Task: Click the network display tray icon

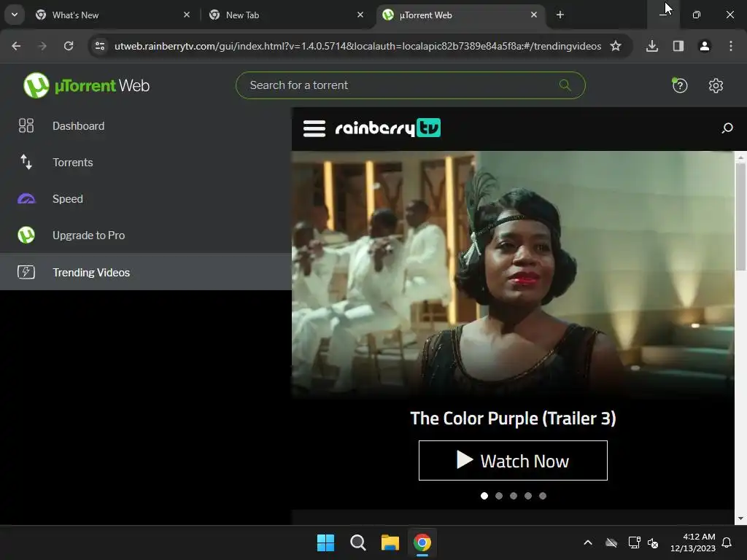Action: click(x=634, y=542)
